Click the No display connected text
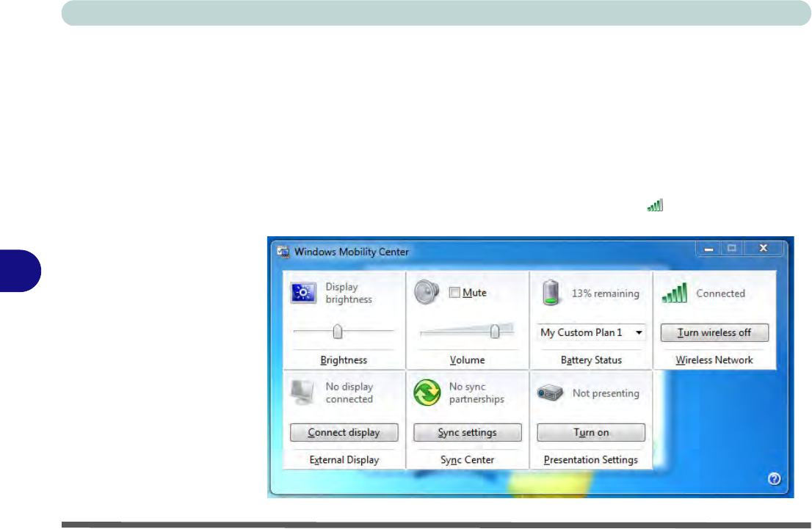 point(349,393)
